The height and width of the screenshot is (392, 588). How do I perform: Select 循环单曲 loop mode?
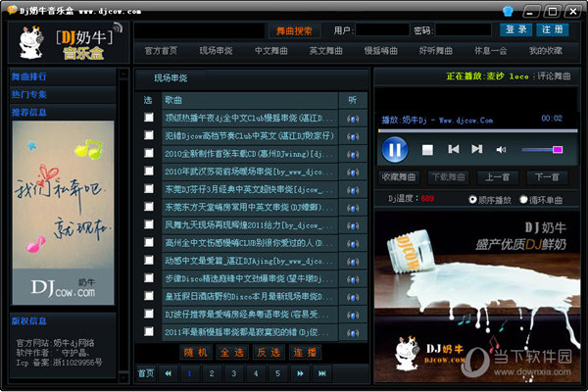pos(523,200)
